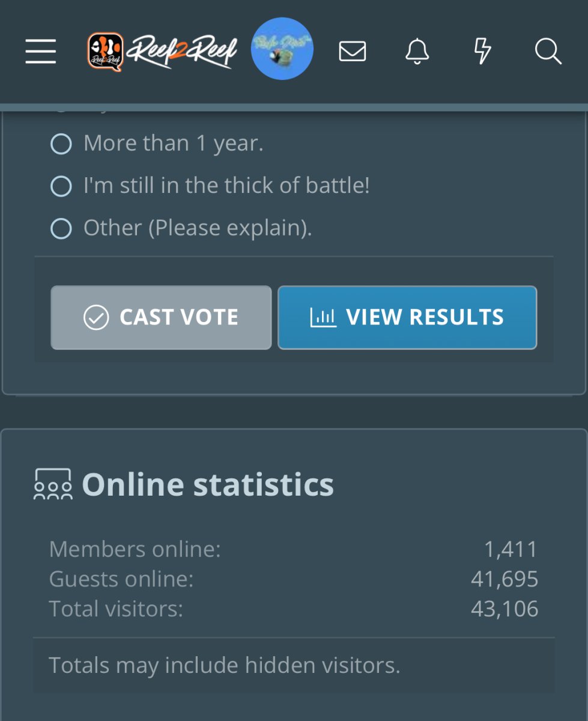
Task: Click the checkmark icon on Cast Vote
Action: pyautogui.click(x=96, y=317)
